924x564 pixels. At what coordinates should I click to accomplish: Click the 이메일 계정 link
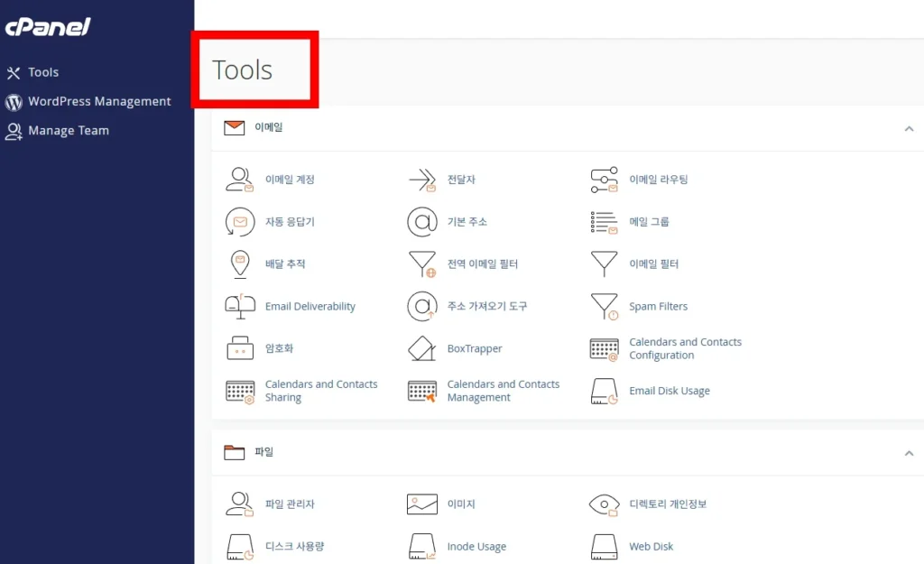290,180
